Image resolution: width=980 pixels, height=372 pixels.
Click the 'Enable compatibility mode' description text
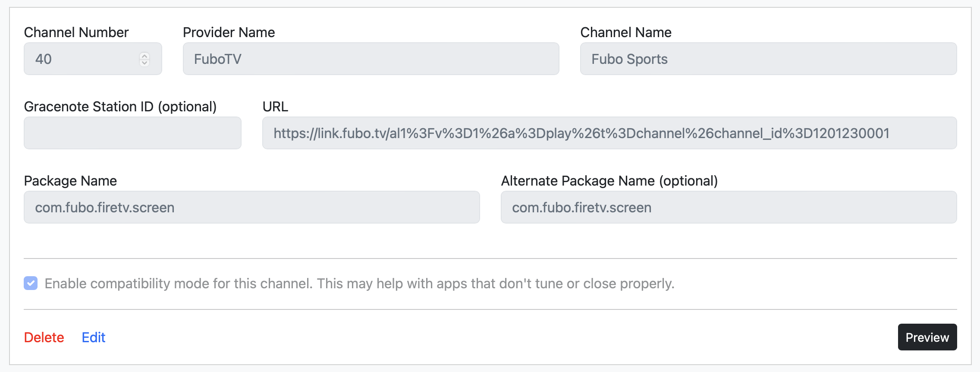[359, 284]
